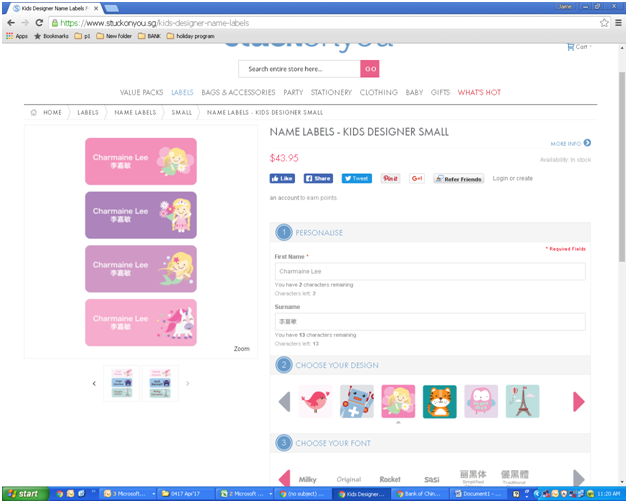Image resolution: width=629 pixels, height=503 pixels.
Task: Click the Facebook Like button
Action: [x=282, y=178]
